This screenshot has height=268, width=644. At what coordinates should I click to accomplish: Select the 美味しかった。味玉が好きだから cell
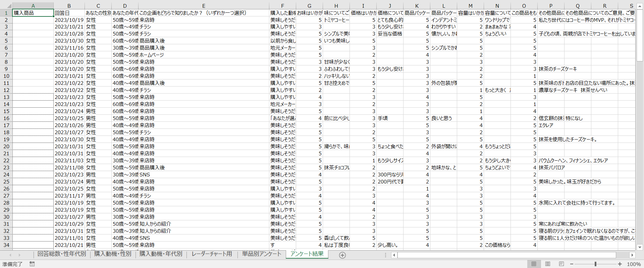pyautogui.click(x=551, y=182)
